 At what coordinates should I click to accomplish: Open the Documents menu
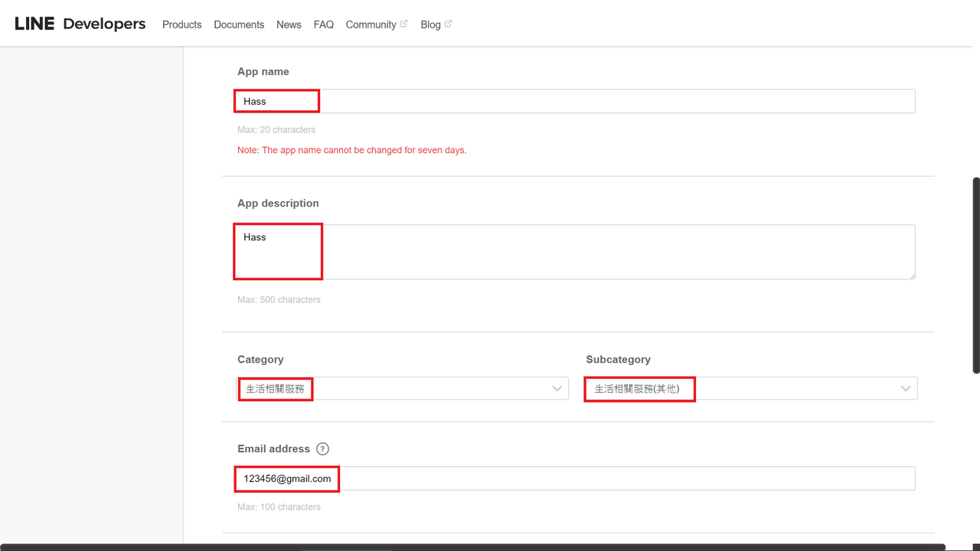239,24
